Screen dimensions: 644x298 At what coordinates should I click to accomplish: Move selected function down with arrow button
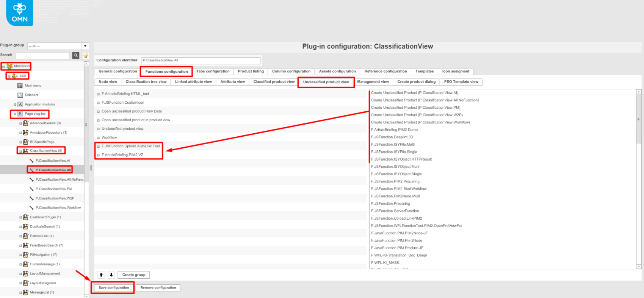coord(111,275)
